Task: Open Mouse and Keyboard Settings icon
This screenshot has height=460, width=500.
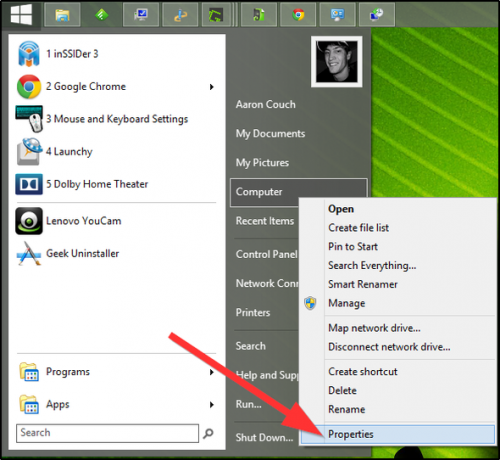Action: 29,119
